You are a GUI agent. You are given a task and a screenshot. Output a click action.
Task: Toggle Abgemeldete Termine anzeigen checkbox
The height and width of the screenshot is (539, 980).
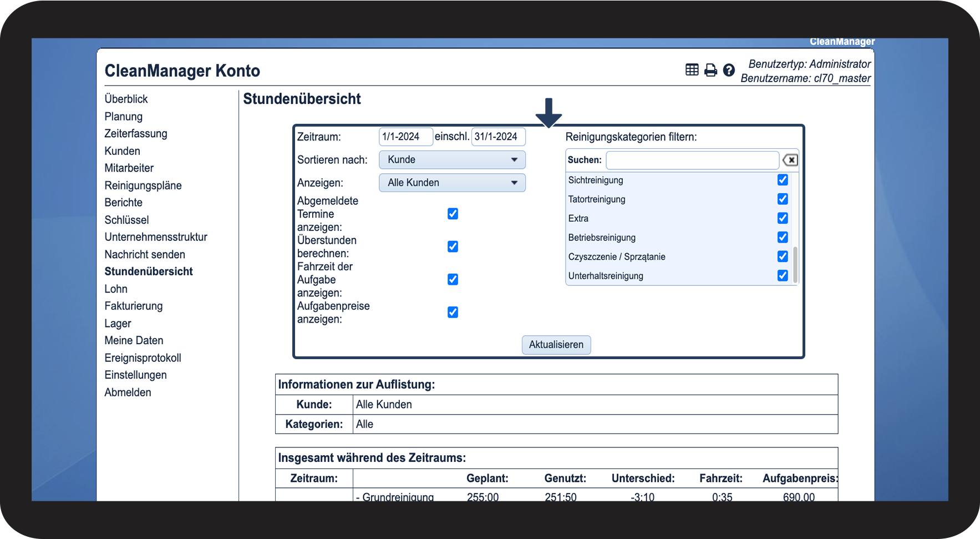click(x=453, y=214)
